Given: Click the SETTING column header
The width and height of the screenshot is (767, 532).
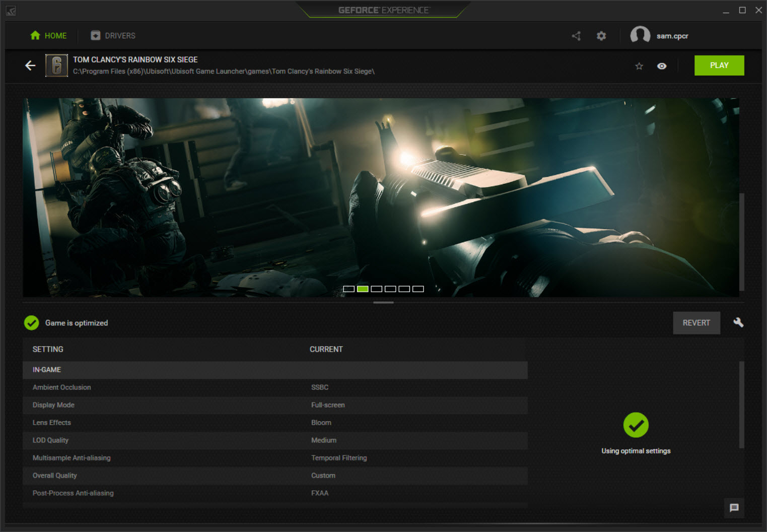Looking at the screenshot, I should 48,349.
